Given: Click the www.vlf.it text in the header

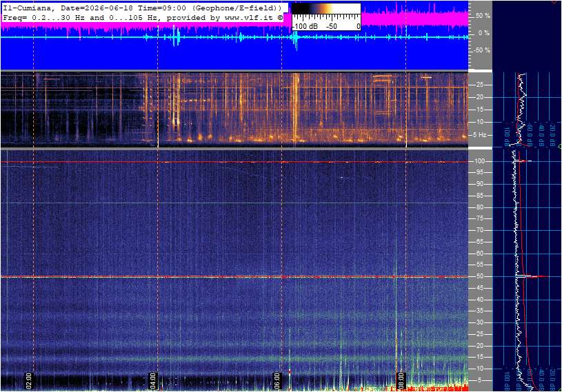Looking at the screenshot, I should 250,17.
